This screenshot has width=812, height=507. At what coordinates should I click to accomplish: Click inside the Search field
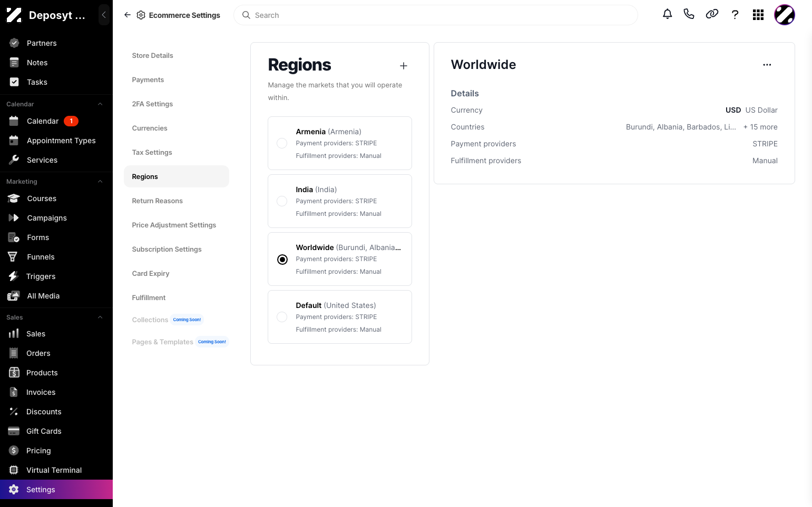(436, 15)
